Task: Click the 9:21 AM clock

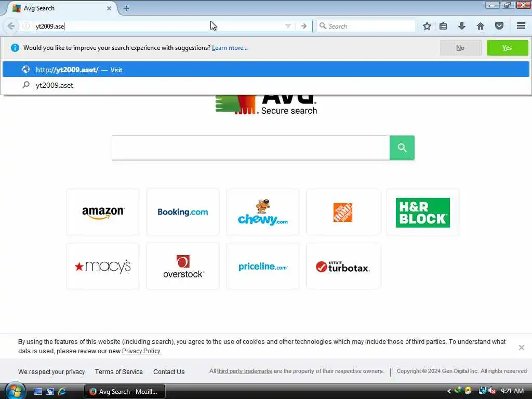Action: coord(512,391)
